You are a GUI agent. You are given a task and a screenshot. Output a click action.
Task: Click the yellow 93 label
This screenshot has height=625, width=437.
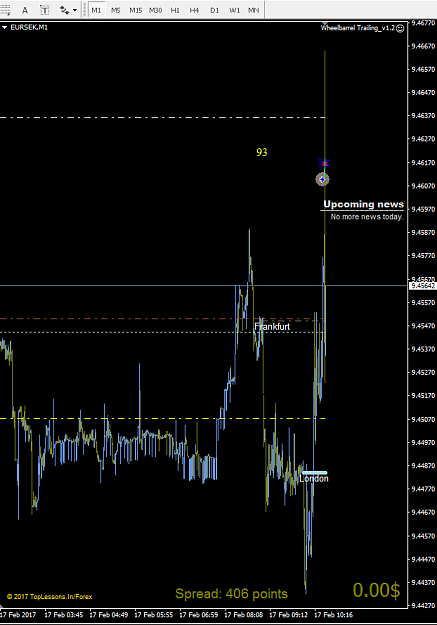(x=262, y=152)
